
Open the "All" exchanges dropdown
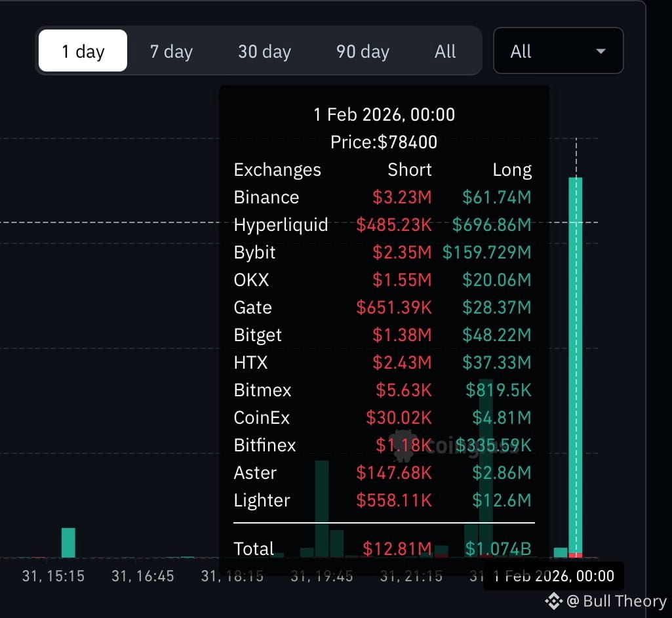(x=557, y=51)
